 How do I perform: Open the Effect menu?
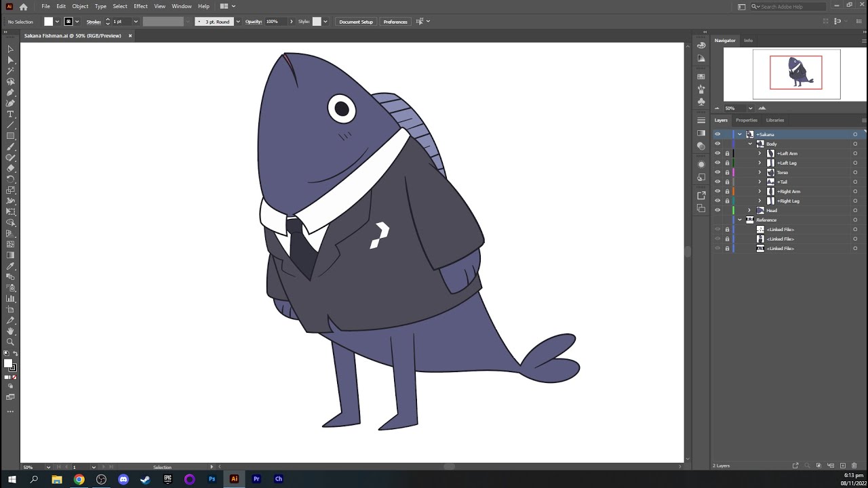[x=140, y=6]
